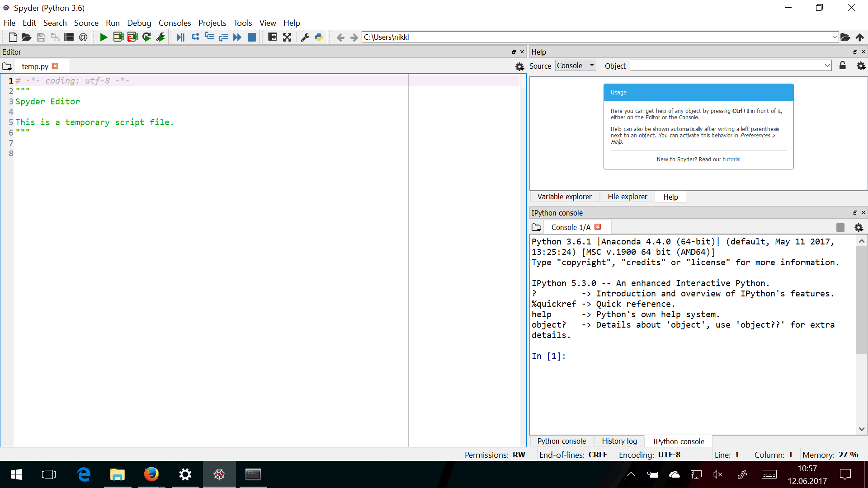The height and width of the screenshot is (488, 868).
Task: Switch to the History log tab
Action: (x=619, y=441)
